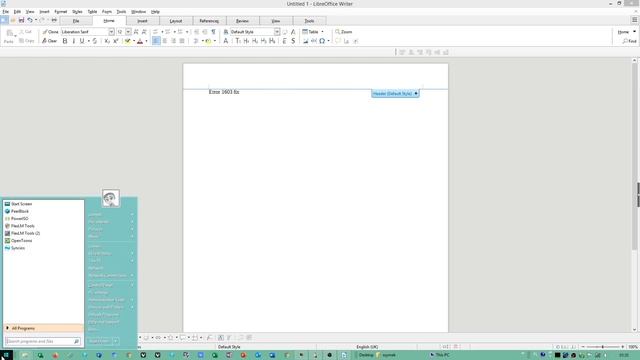
Task: Expand the font color dropdown arrow
Action: click(146, 41)
